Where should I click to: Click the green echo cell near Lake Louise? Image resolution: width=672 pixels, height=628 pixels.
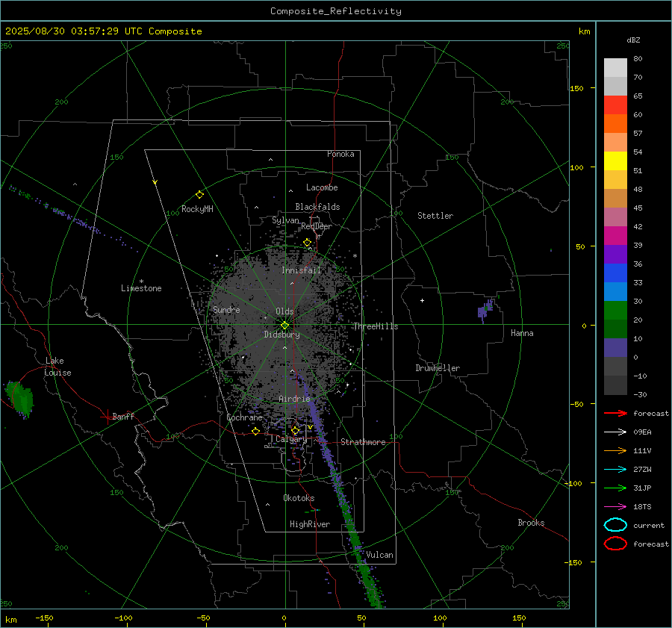[19, 399]
